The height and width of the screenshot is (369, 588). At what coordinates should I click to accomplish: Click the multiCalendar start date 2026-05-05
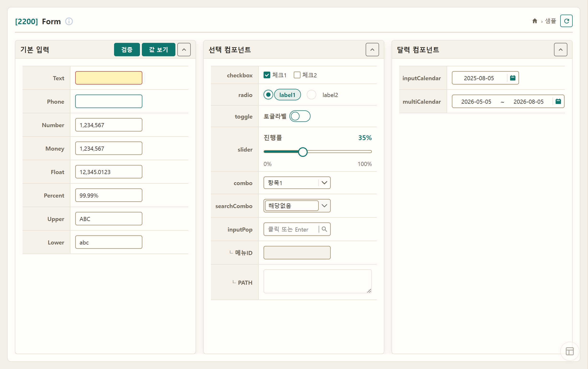(476, 102)
